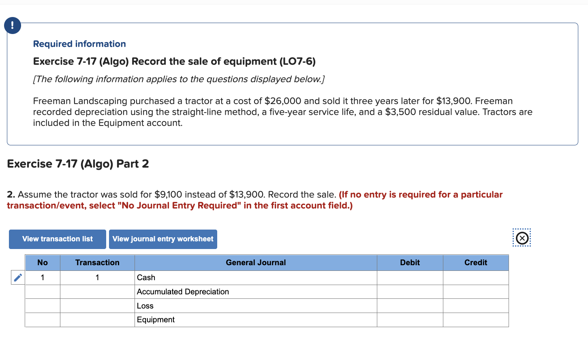Open the View journal entry worksheet
The image size is (588, 364).
[x=163, y=239]
